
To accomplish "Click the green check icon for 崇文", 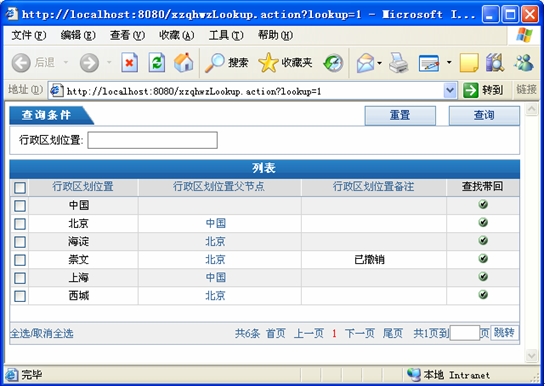I will point(483,258).
